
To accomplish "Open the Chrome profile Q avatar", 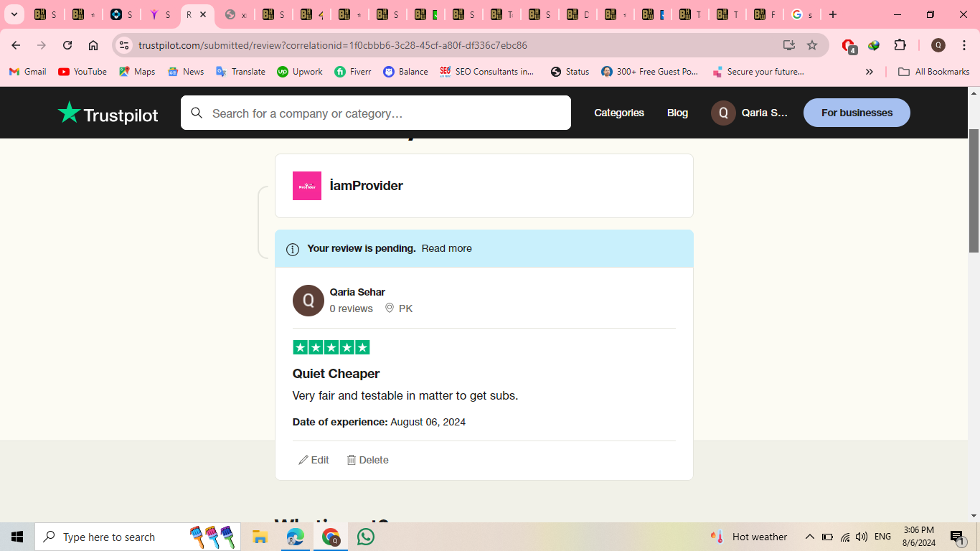I will pos(938,45).
